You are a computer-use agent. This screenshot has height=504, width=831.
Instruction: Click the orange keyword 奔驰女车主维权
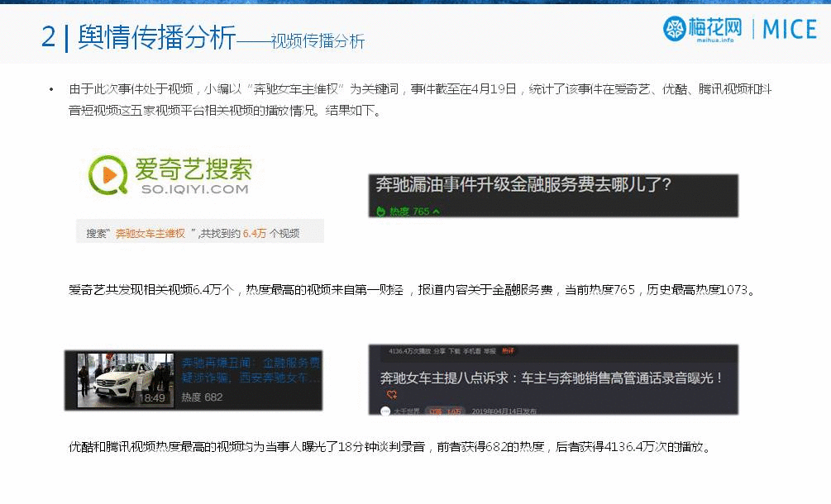click(x=150, y=234)
